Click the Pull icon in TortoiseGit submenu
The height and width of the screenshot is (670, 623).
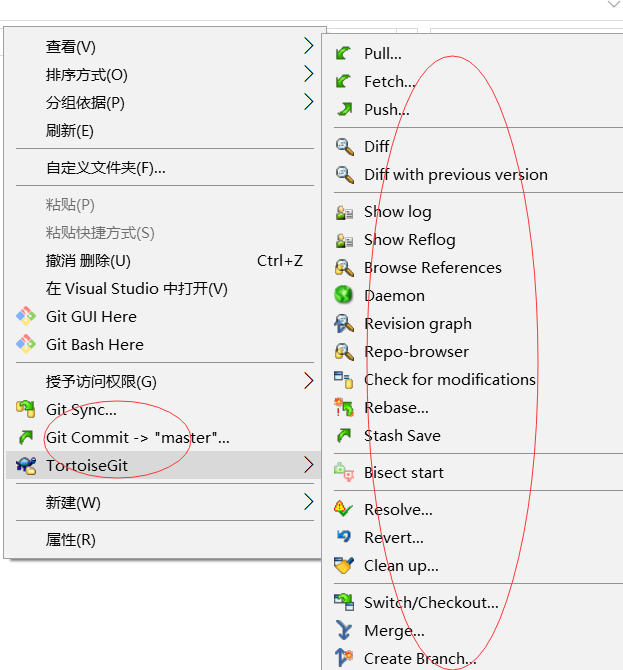pyautogui.click(x=345, y=54)
